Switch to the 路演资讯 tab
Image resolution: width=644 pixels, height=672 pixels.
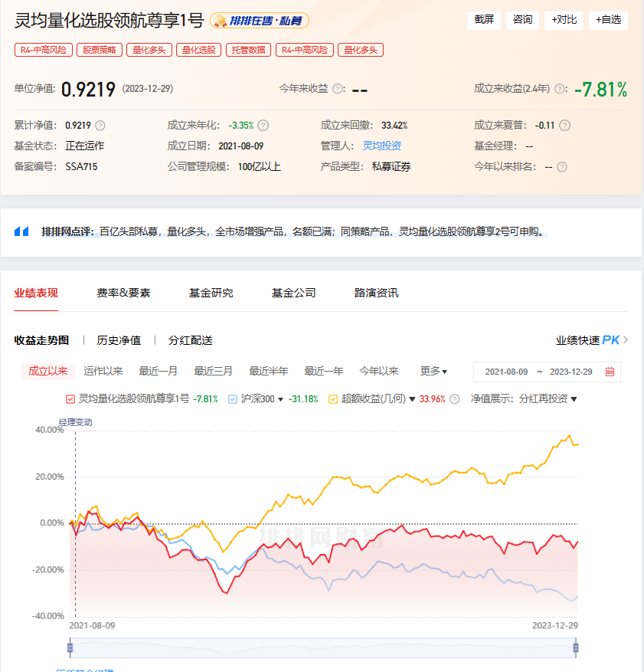click(377, 293)
